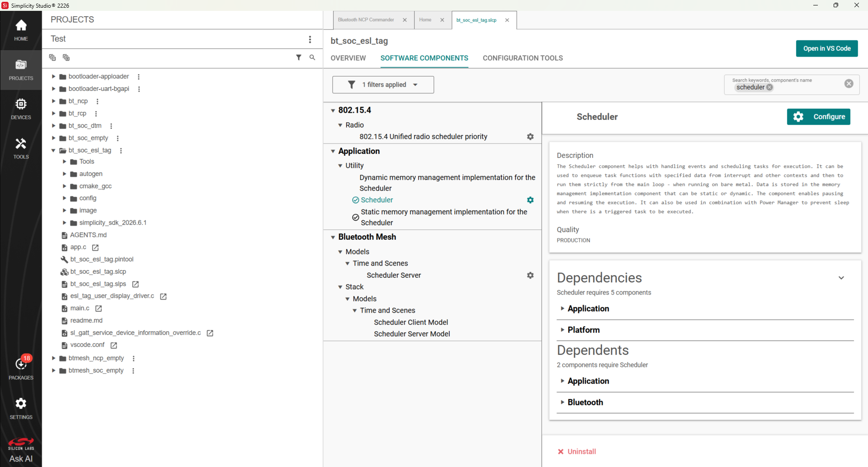Clear the component search field
The image size is (868, 467).
click(849, 84)
